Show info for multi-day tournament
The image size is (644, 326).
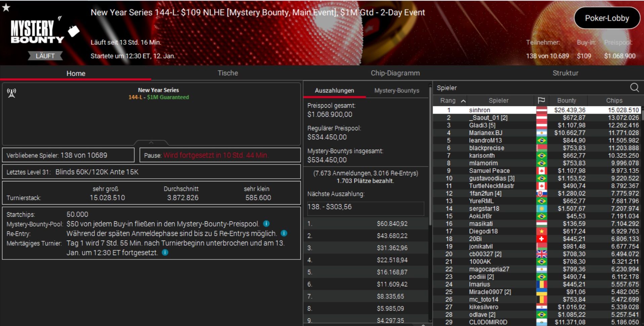click(x=165, y=253)
